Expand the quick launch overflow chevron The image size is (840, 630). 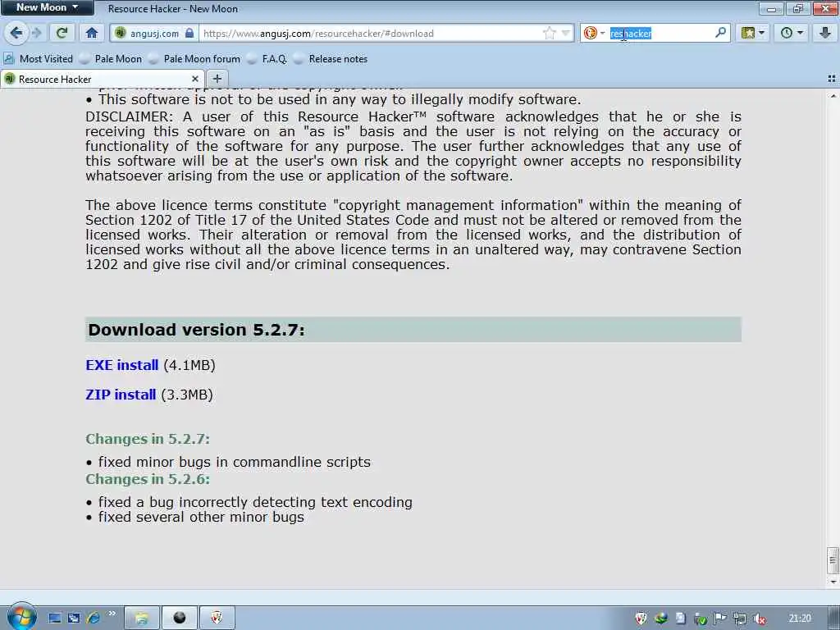(x=112, y=614)
